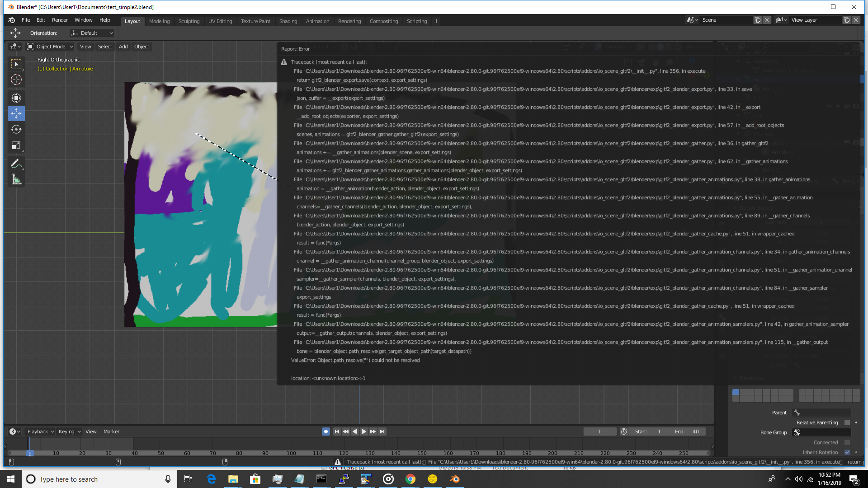This screenshot has height=488, width=868.
Task: Jump to the timeline end frame
Action: (382, 432)
